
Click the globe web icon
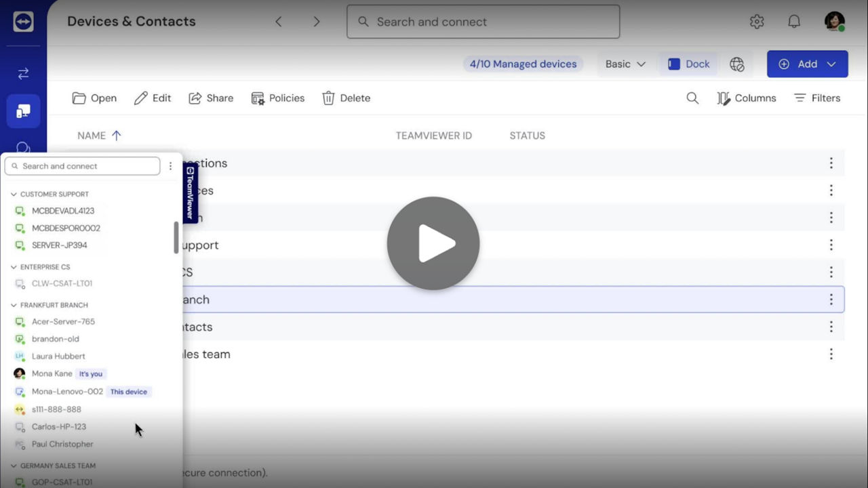pyautogui.click(x=737, y=64)
